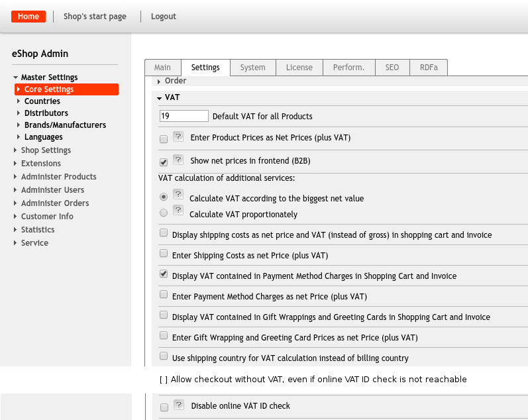Click the Home button
The image size is (528, 420).
[x=28, y=17]
